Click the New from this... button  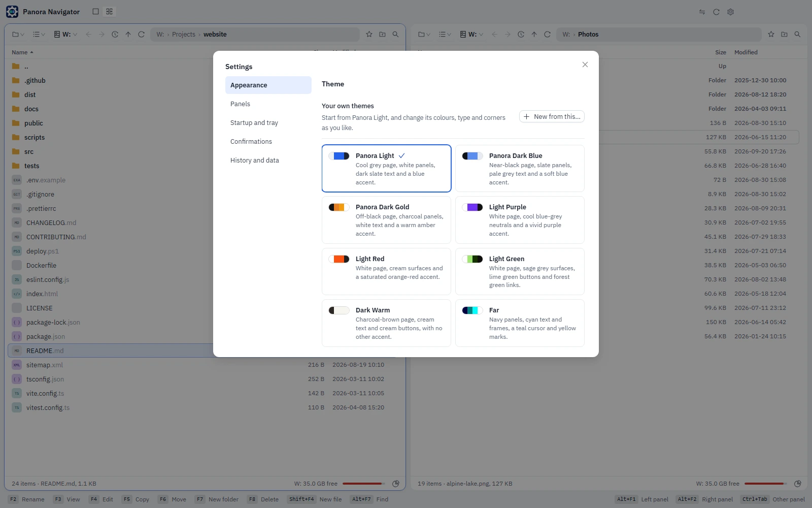coord(552,116)
